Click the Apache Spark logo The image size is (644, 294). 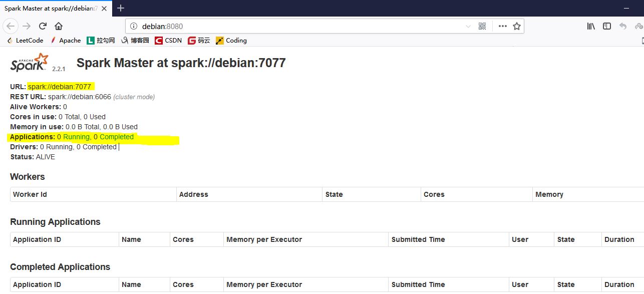click(30, 63)
